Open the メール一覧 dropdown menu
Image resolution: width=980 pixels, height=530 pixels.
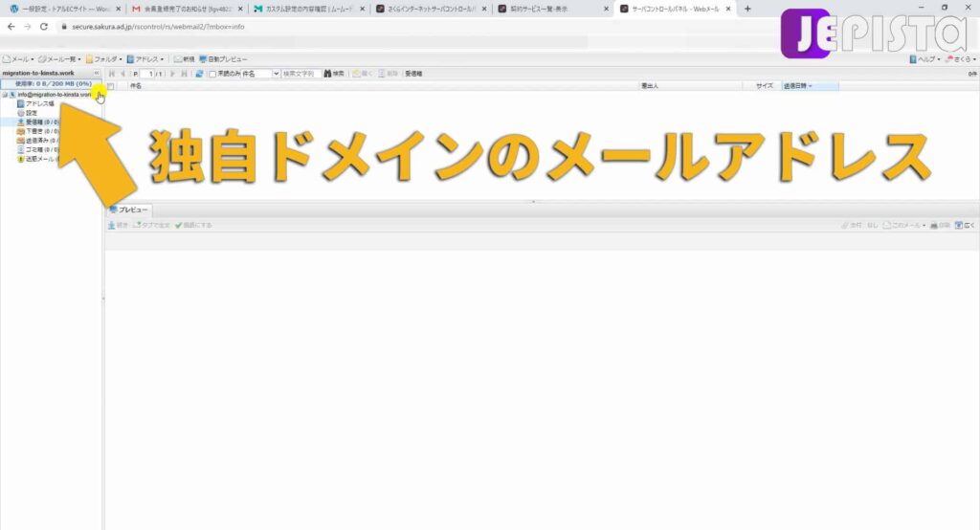59,59
